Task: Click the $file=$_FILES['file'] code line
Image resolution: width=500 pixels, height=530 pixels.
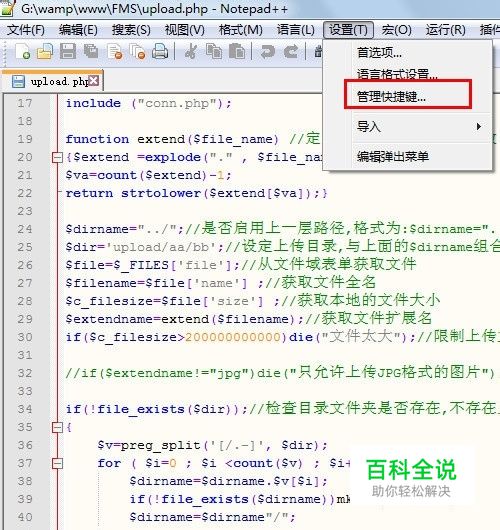Action: (x=241, y=265)
